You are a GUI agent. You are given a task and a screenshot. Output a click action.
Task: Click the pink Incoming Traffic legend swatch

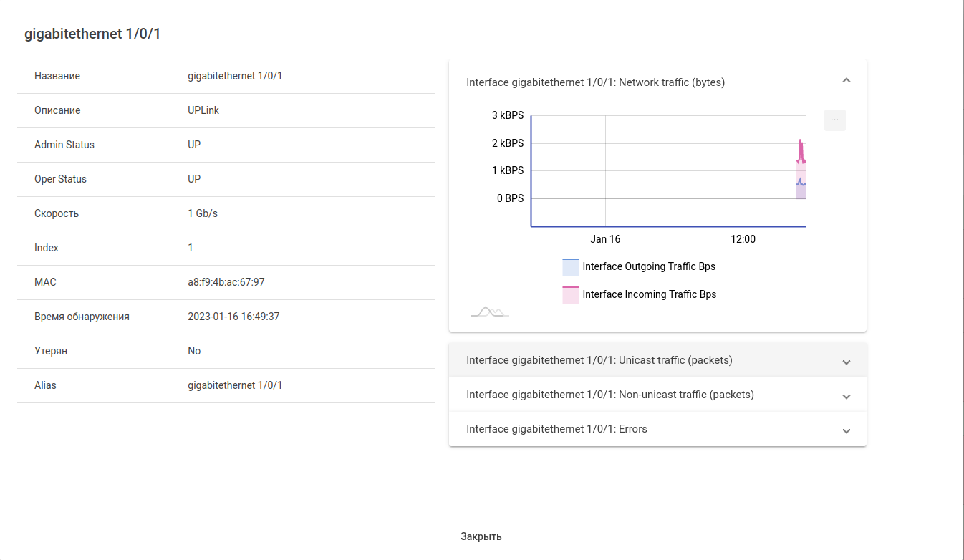tap(570, 295)
